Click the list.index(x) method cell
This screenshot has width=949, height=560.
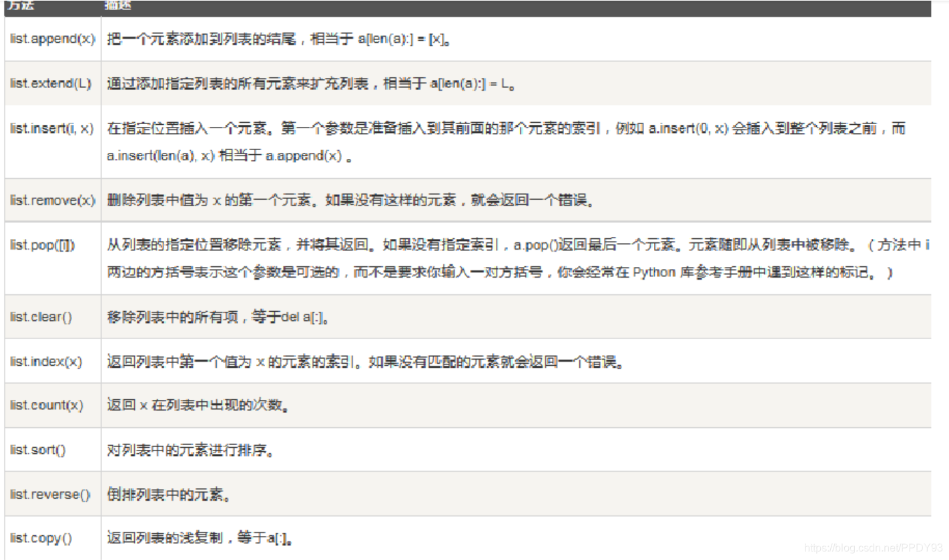pyautogui.click(x=53, y=361)
